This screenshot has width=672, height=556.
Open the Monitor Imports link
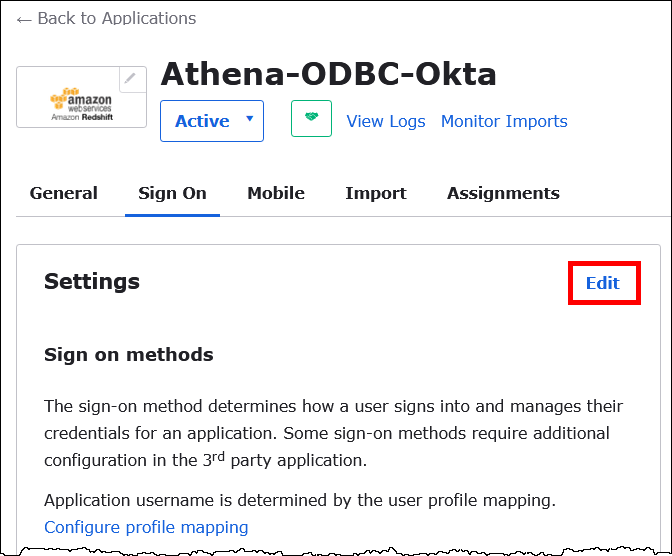pos(504,121)
